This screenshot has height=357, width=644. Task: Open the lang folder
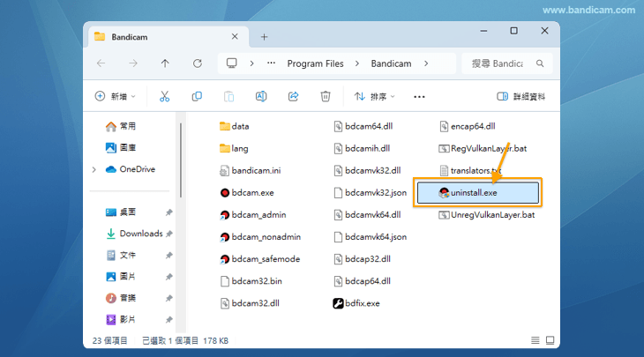pyautogui.click(x=234, y=149)
